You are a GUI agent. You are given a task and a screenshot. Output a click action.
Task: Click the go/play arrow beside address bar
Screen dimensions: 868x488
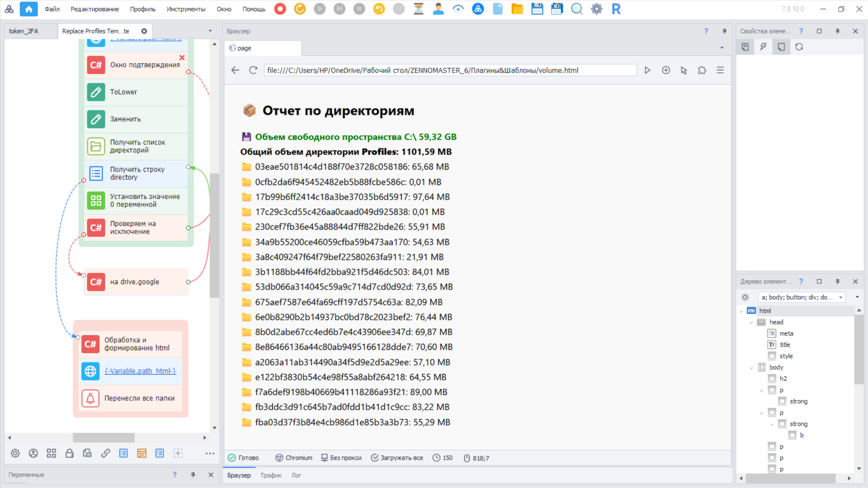647,70
